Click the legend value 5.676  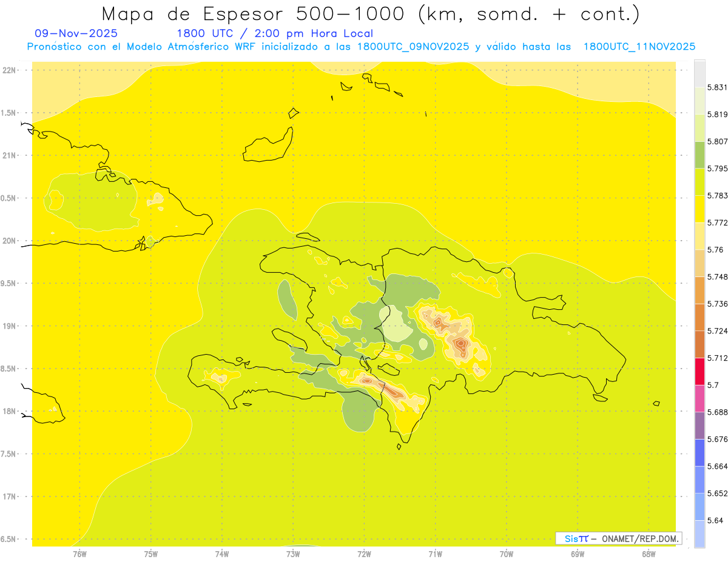pos(717,439)
